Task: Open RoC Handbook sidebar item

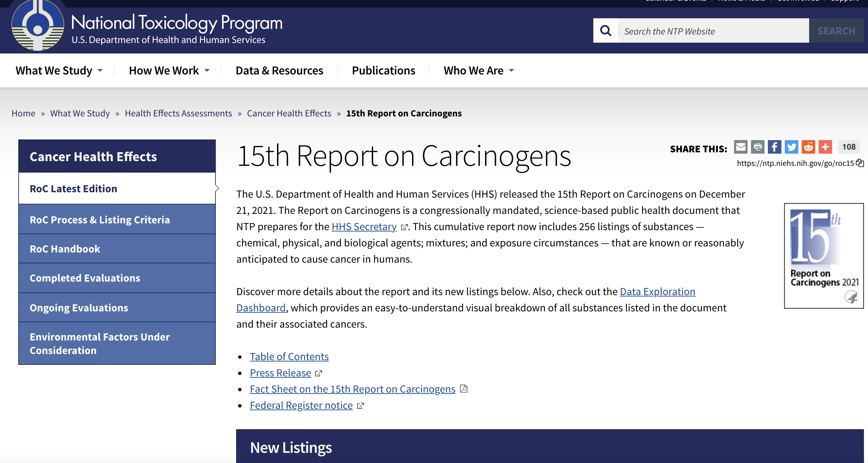Action: 117,249
